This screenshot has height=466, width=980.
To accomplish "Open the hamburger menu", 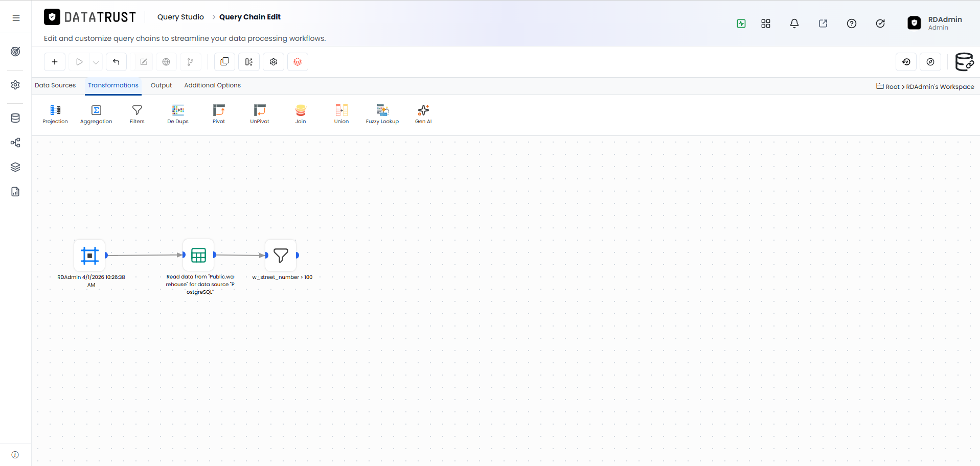I will pos(16,18).
